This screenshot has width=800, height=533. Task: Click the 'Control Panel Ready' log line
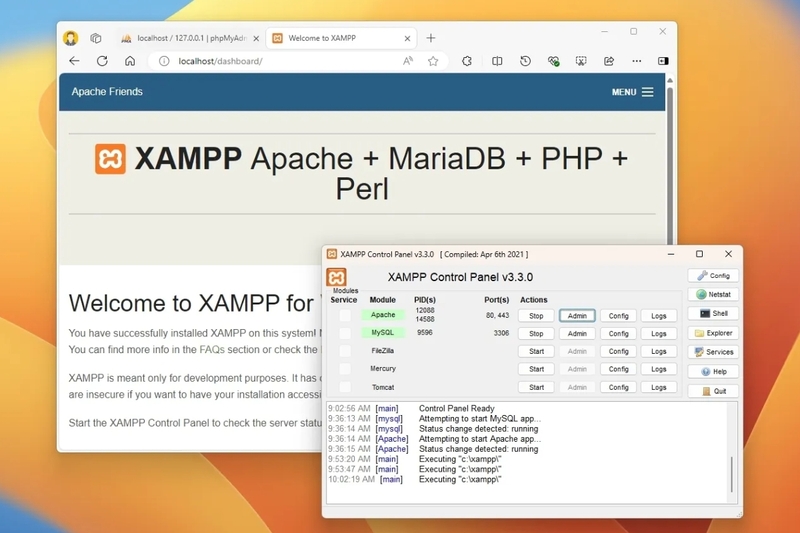tap(457, 409)
